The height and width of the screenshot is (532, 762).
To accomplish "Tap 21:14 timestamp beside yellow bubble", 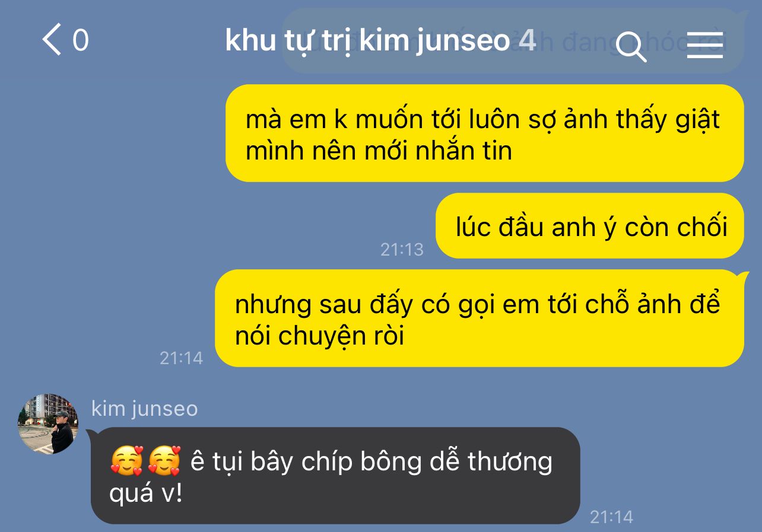I will click(x=181, y=358).
